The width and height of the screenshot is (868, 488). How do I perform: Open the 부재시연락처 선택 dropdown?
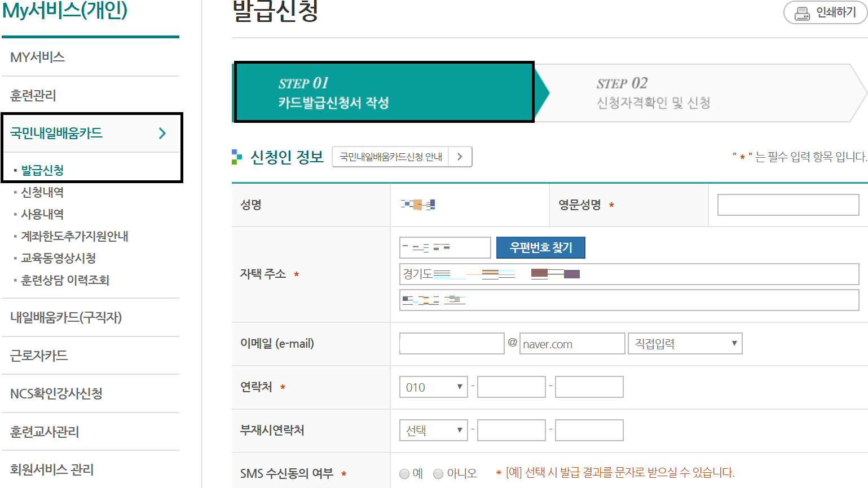tap(434, 430)
